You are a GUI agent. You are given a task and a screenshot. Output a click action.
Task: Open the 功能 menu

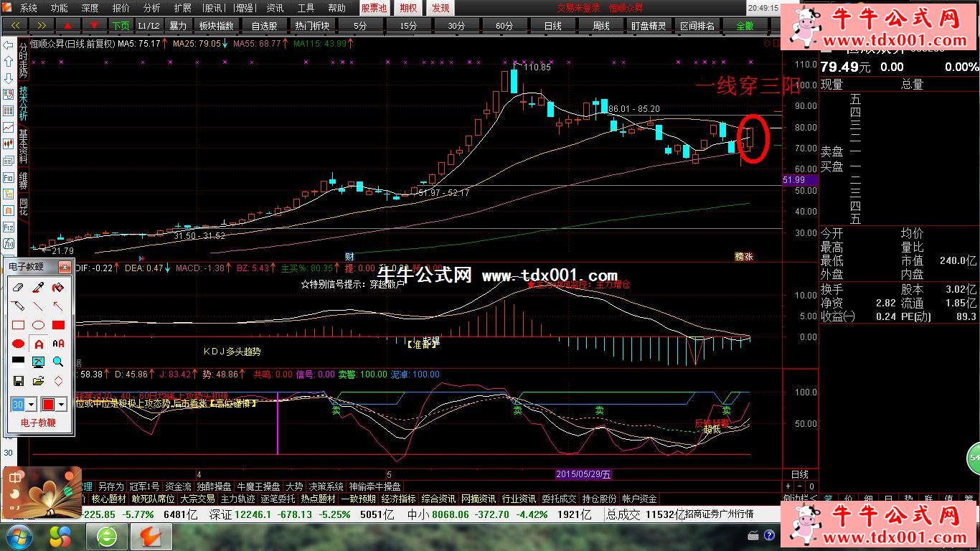click(x=60, y=8)
